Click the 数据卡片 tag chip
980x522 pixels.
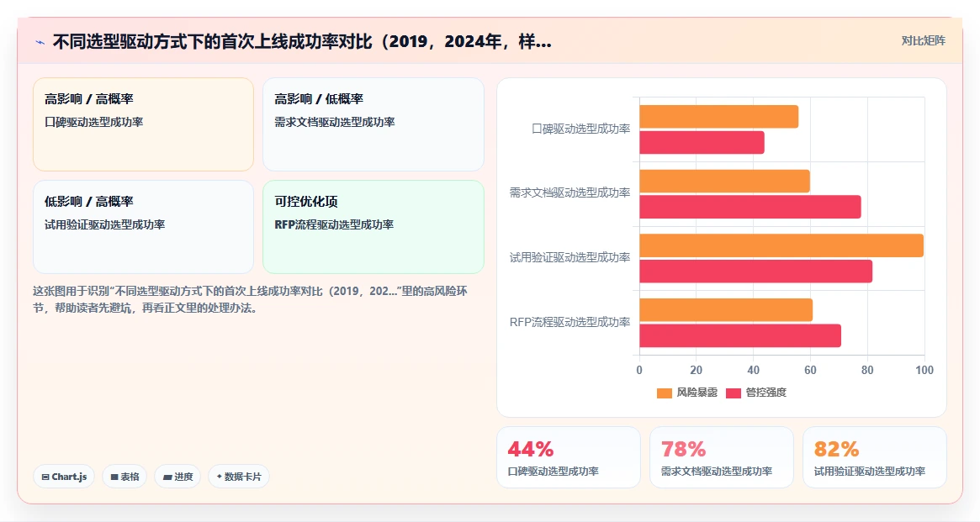[239, 477]
